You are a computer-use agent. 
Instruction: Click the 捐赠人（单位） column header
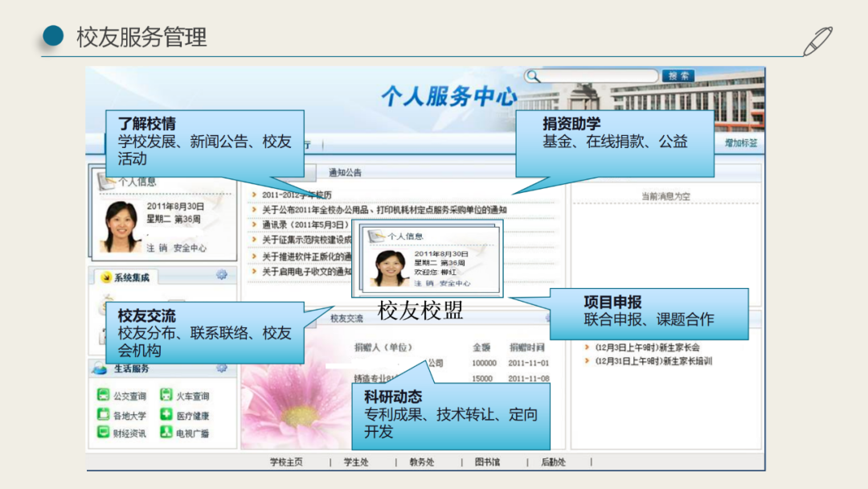[x=383, y=347]
